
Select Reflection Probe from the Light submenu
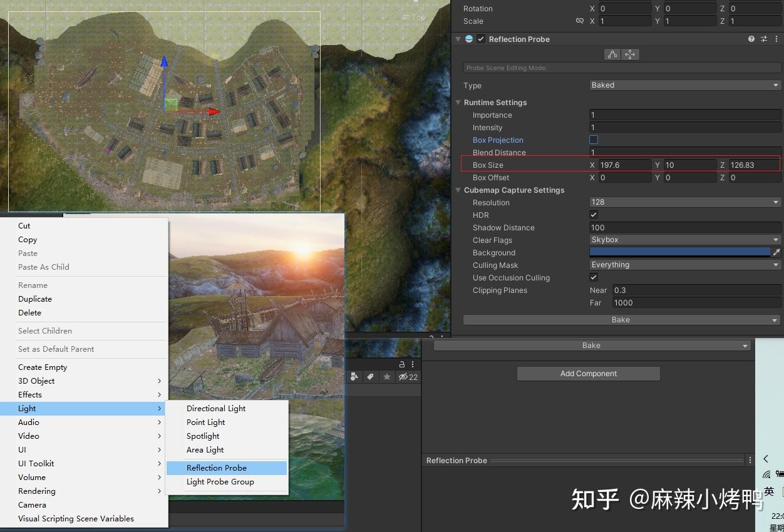tap(217, 468)
